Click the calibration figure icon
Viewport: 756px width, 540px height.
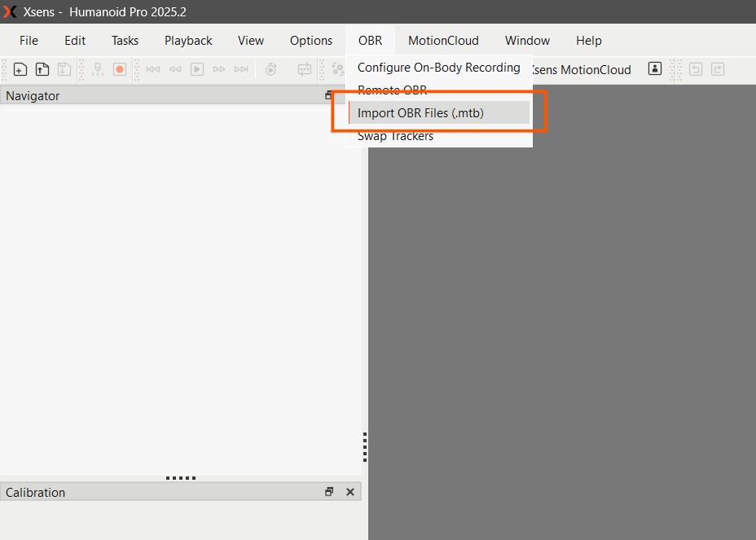tap(98, 69)
